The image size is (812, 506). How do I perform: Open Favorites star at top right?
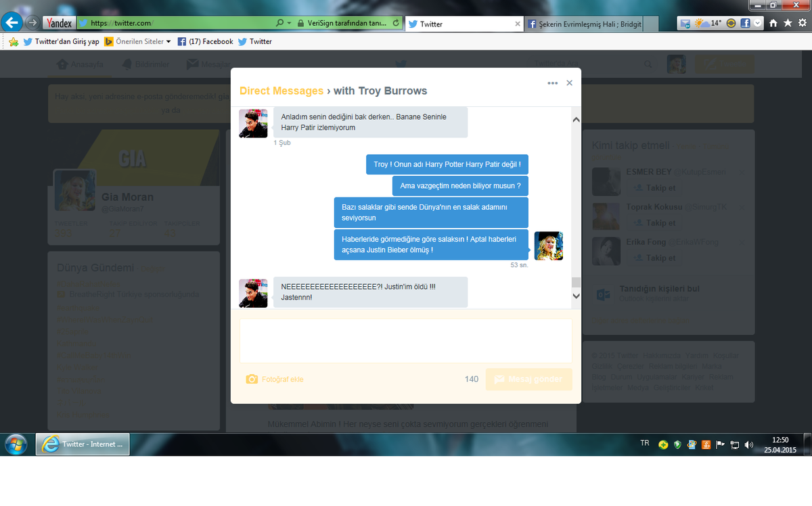pyautogui.click(x=788, y=23)
